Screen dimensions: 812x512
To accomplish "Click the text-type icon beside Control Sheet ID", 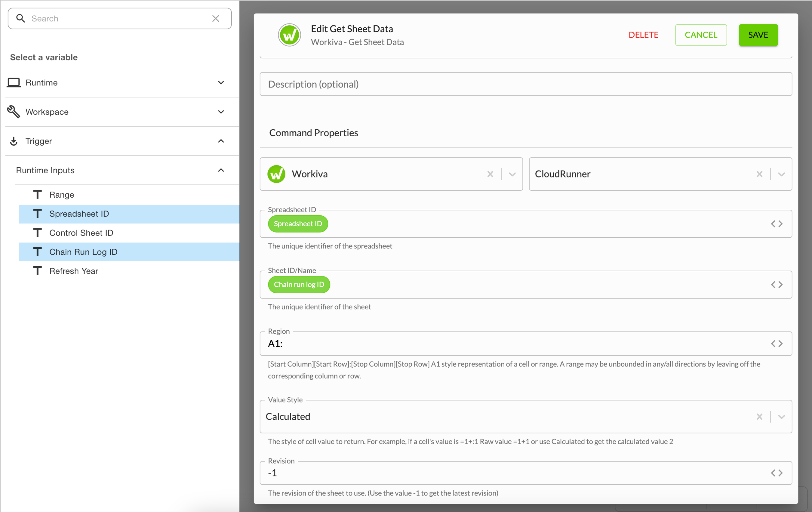I will click(x=37, y=233).
